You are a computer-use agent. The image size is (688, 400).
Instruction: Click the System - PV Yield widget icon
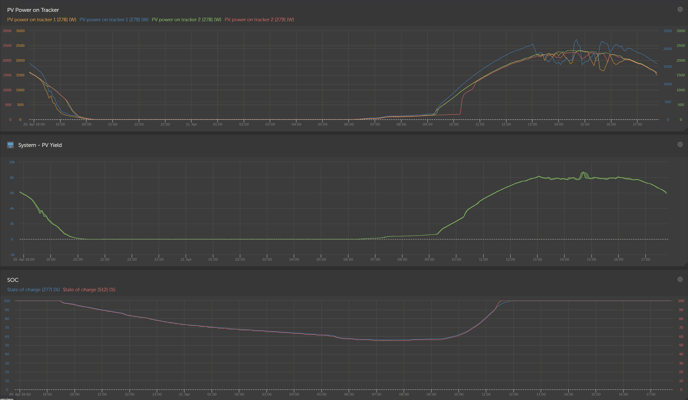point(11,145)
